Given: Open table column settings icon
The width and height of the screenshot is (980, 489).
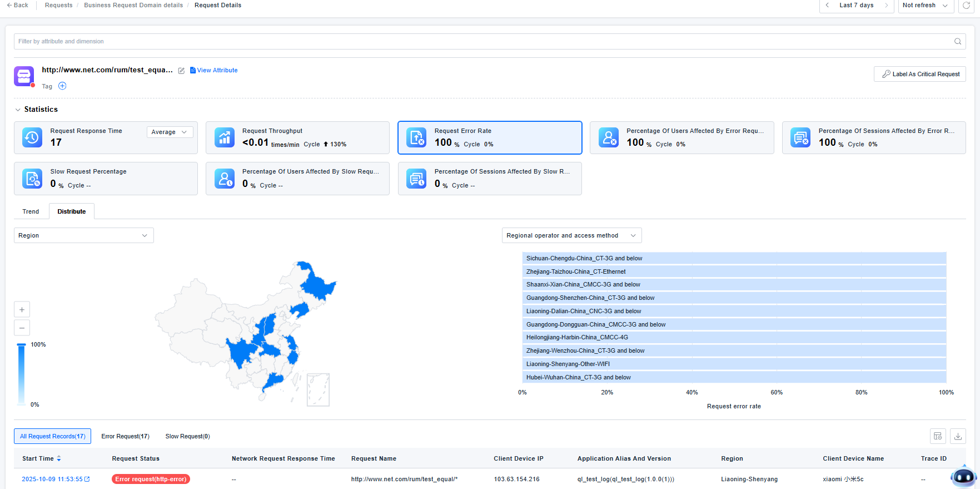Looking at the screenshot, I should pyautogui.click(x=938, y=436).
